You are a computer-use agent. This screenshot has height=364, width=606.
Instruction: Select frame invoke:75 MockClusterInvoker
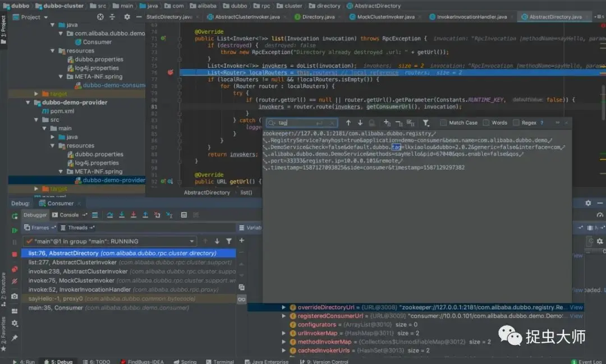click(128, 280)
